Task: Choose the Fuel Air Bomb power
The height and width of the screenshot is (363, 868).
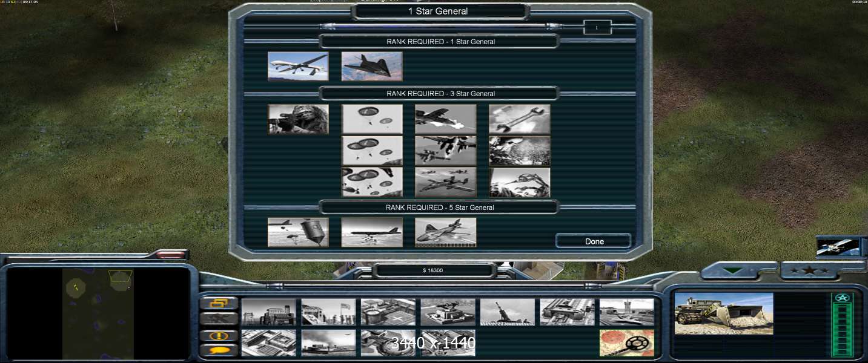Action: 298,232
